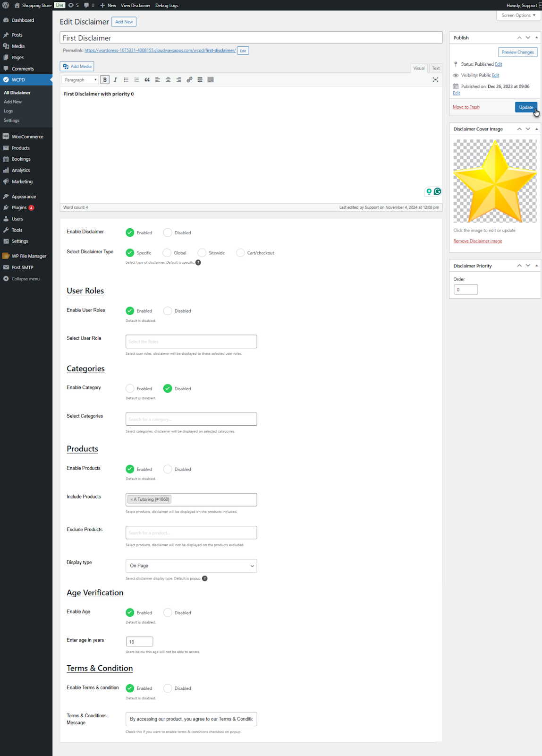Click Add Media button
Viewport: 542px width, 756px height.
[x=77, y=66]
